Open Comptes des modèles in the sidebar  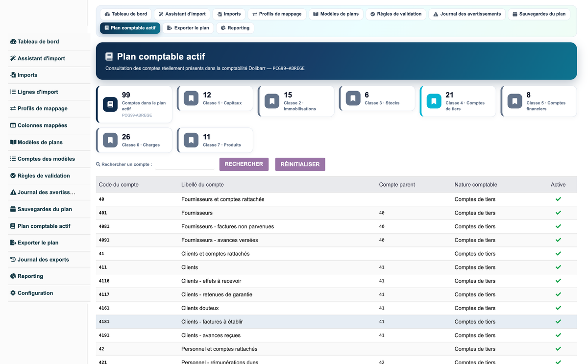46,159
